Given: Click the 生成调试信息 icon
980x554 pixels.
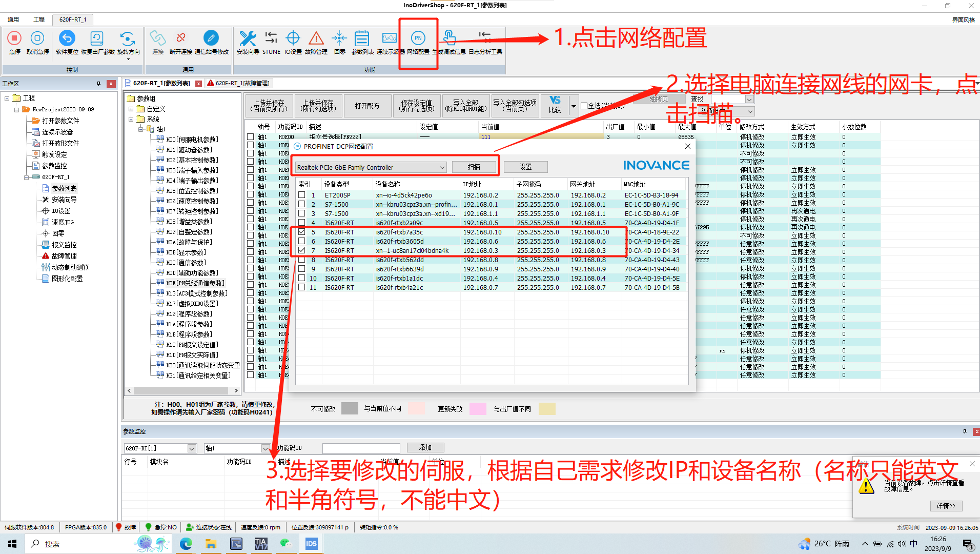Looking at the screenshot, I should point(449,38).
